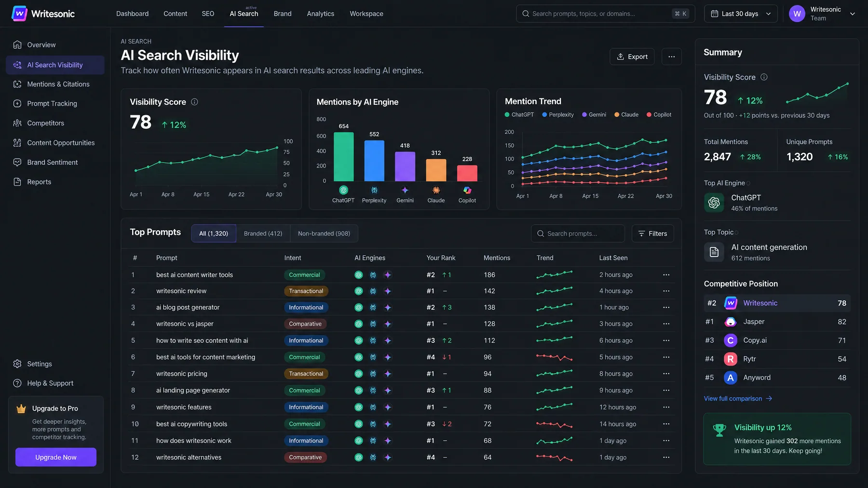This screenshot has width=868, height=488.
Task: Open the Analytics nav tab
Action: (321, 14)
